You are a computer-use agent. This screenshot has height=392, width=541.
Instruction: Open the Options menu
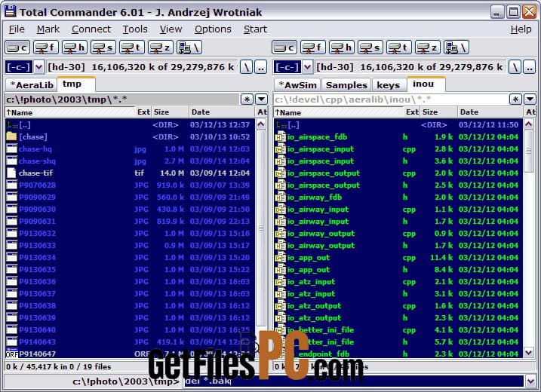[x=213, y=29]
